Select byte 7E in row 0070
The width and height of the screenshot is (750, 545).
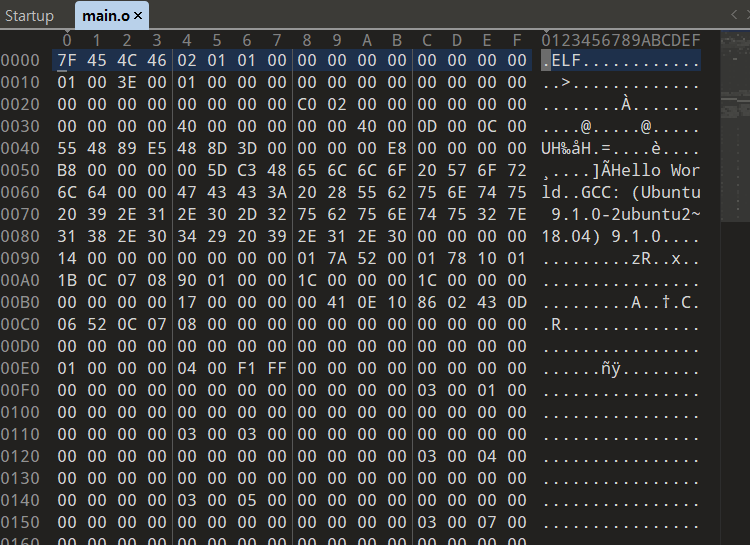[x=517, y=214]
